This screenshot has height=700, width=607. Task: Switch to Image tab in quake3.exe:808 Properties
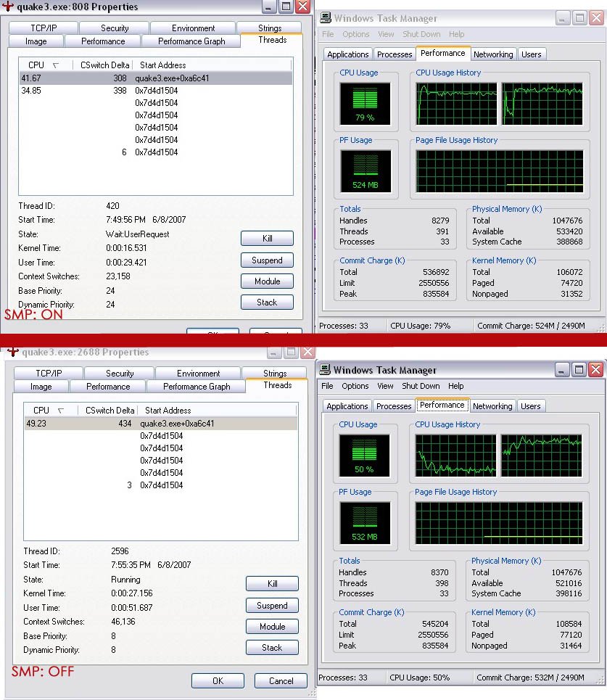tap(36, 41)
